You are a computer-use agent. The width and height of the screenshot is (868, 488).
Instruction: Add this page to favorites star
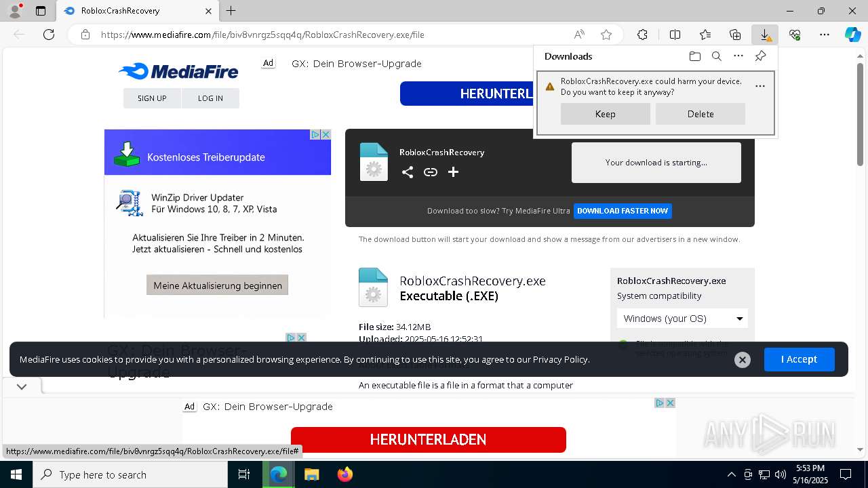606,35
